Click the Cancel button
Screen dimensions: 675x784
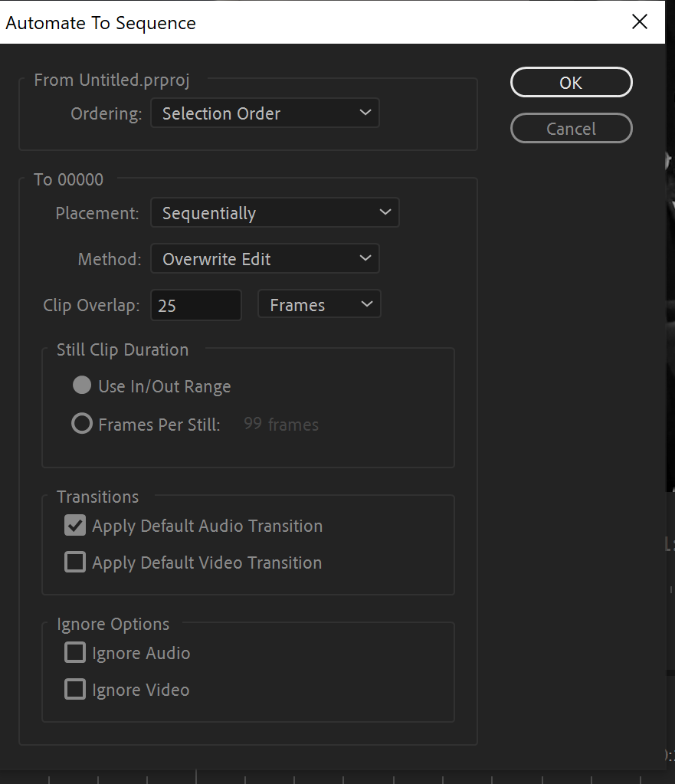point(571,129)
